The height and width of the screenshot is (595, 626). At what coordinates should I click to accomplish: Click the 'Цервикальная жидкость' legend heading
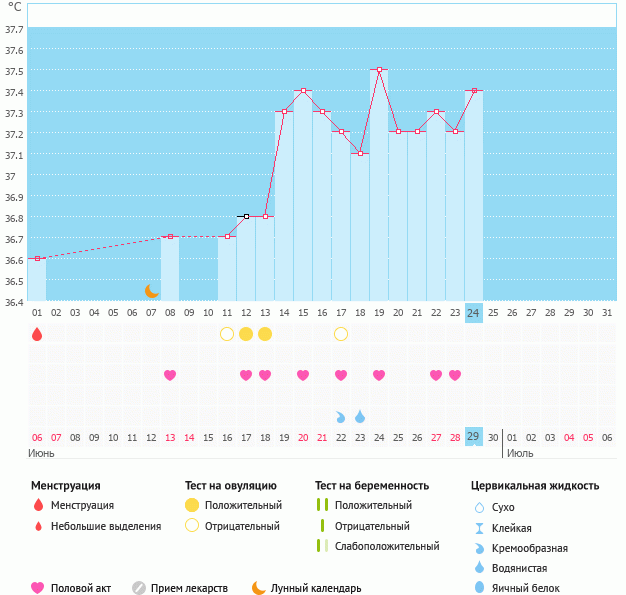point(534,486)
